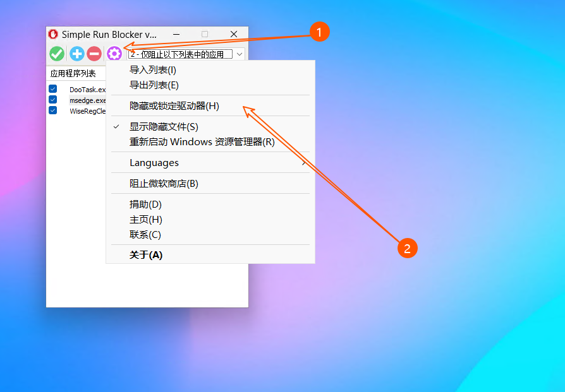Click 捐助(D) in the menu
The width and height of the screenshot is (565, 392).
click(x=210, y=205)
